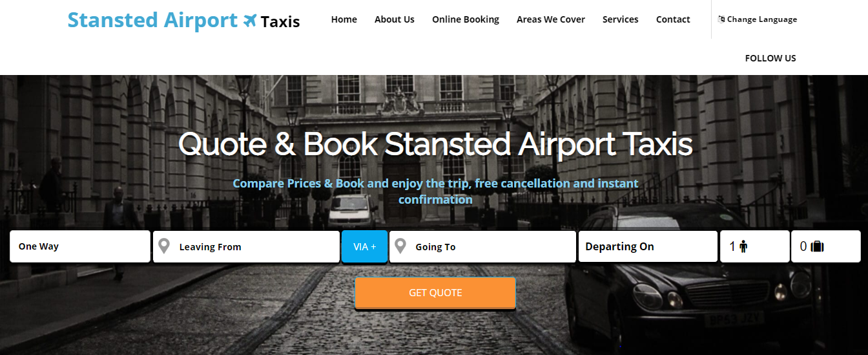Viewport: 868px width, 355px height.
Task: Click the passenger person icon
Action: click(x=743, y=246)
